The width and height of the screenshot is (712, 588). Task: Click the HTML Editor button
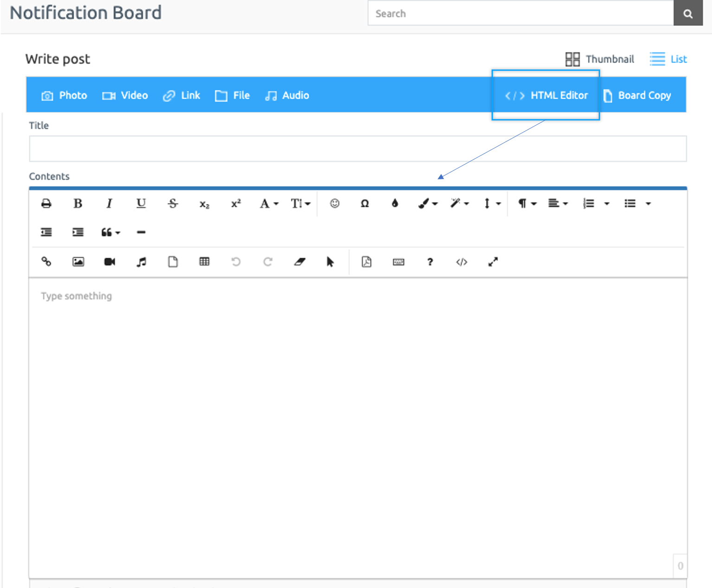point(546,96)
